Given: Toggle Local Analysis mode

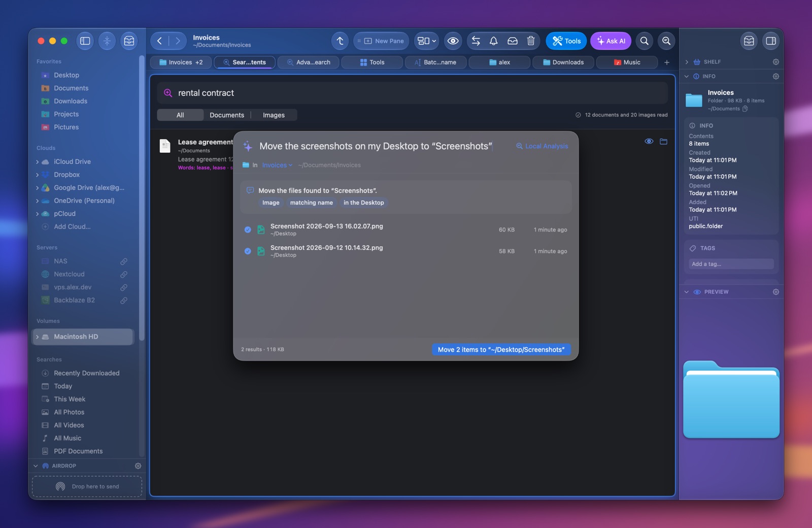Looking at the screenshot, I should (x=542, y=146).
